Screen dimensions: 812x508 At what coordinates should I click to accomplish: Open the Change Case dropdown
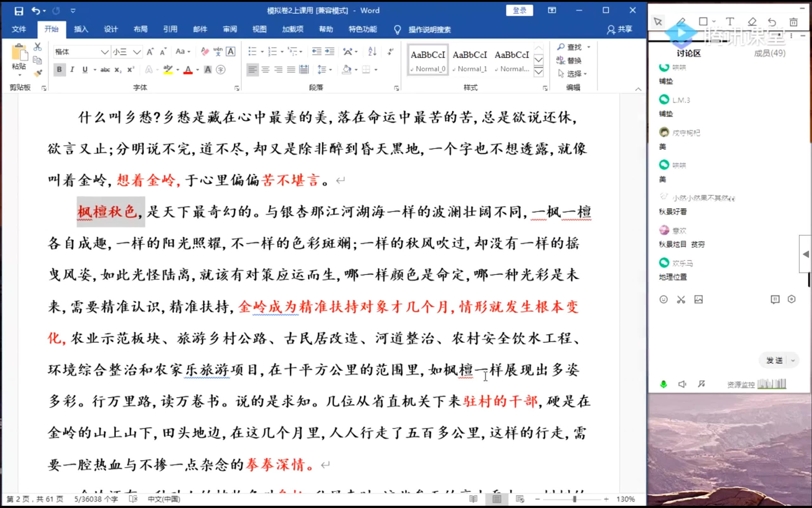[183, 51]
